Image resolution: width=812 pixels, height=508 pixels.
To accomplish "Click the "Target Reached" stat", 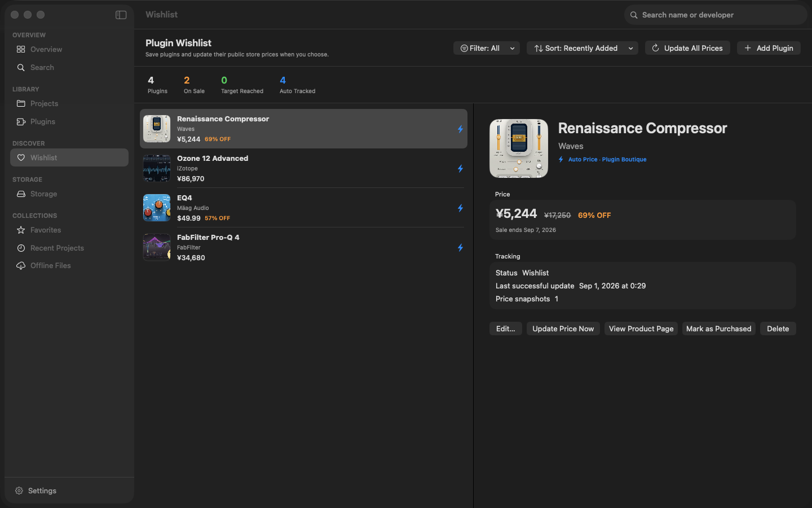I will click(242, 85).
